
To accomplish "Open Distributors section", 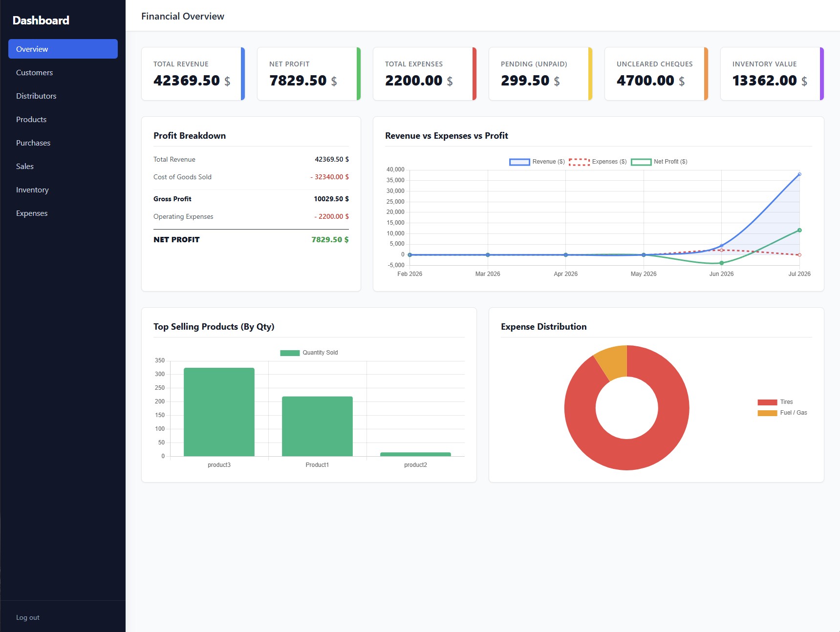I will click(63, 96).
